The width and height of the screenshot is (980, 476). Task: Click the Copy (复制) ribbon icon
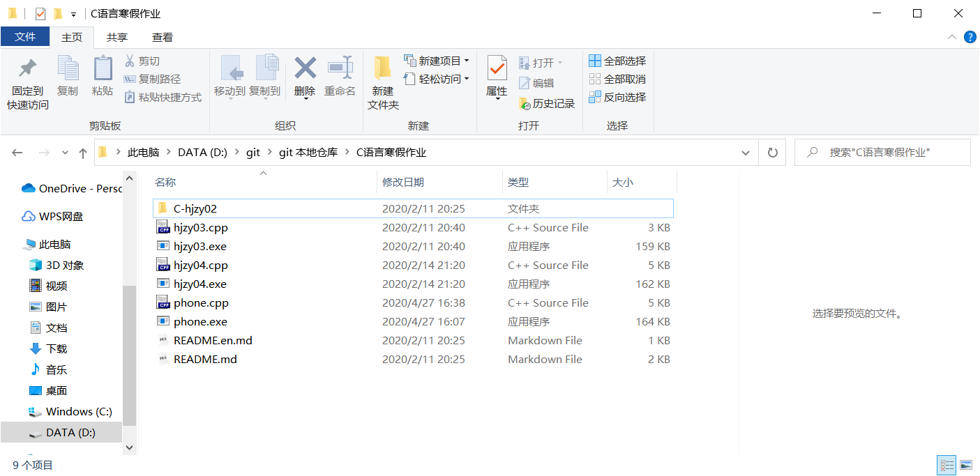click(68, 69)
